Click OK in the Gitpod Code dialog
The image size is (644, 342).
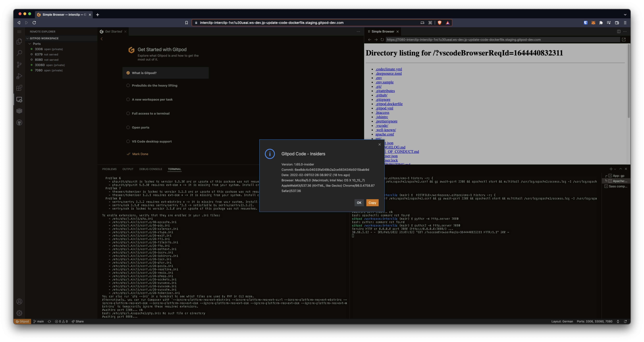(359, 203)
